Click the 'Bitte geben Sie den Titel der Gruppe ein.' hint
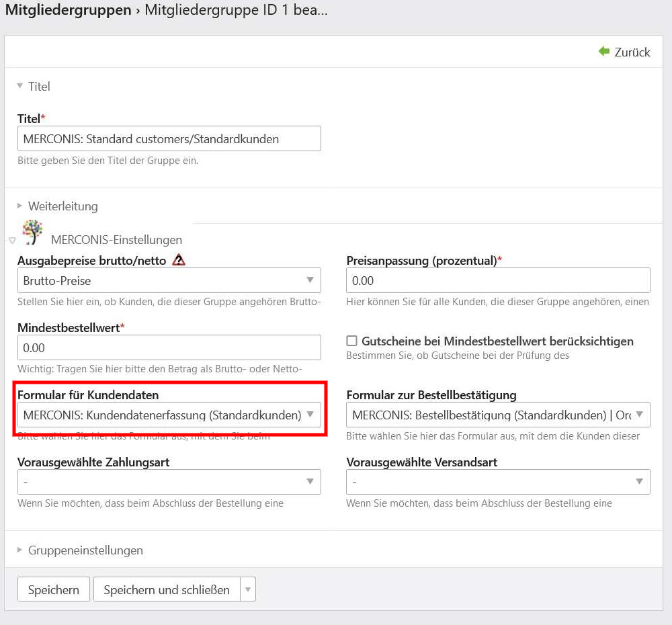 [108, 161]
